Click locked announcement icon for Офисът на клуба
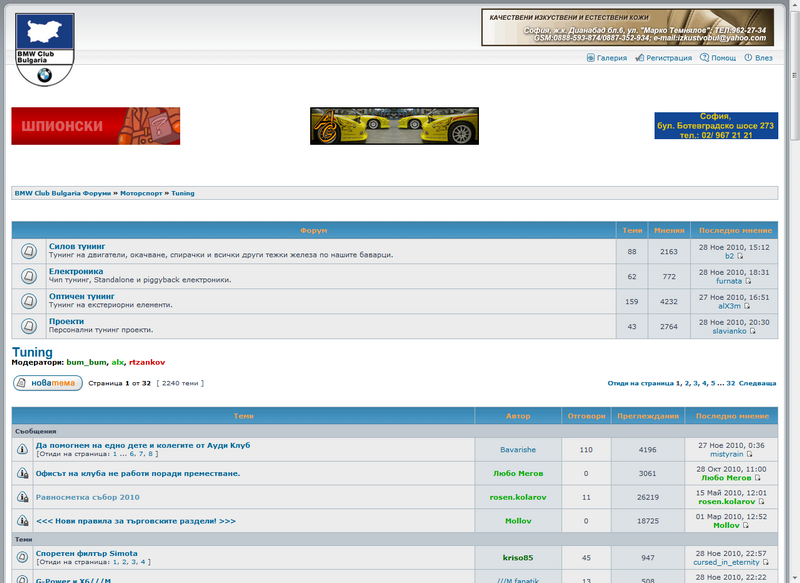The image size is (800, 583). coord(22,473)
